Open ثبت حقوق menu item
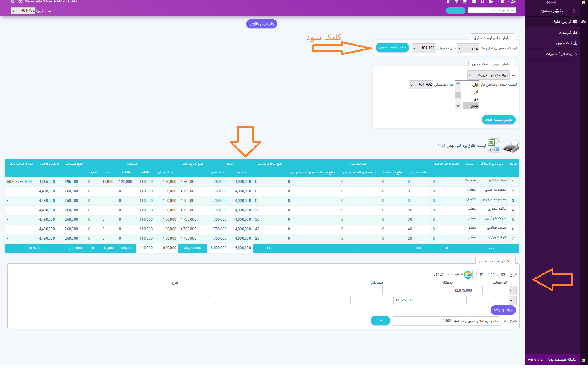The width and height of the screenshot is (588, 368). pos(564,43)
